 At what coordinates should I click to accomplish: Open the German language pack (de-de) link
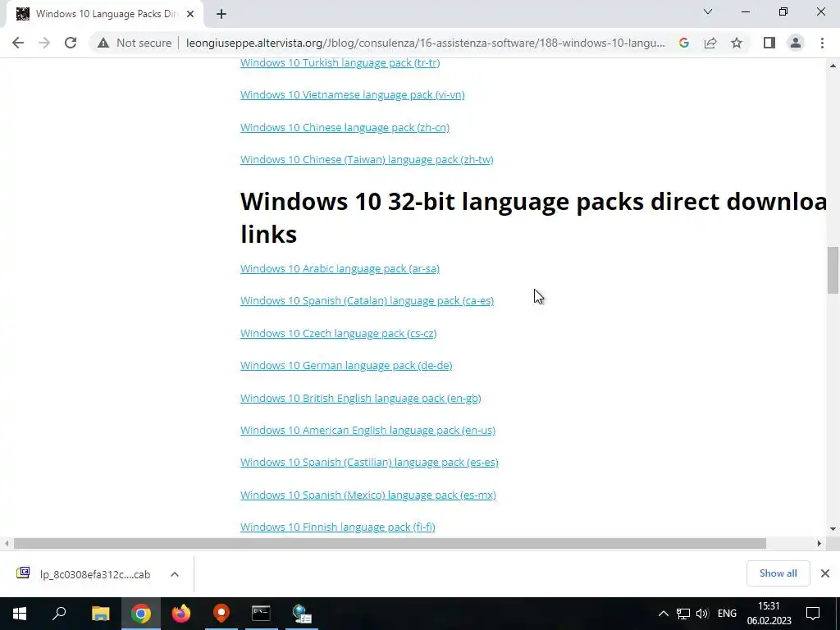(x=347, y=365)
